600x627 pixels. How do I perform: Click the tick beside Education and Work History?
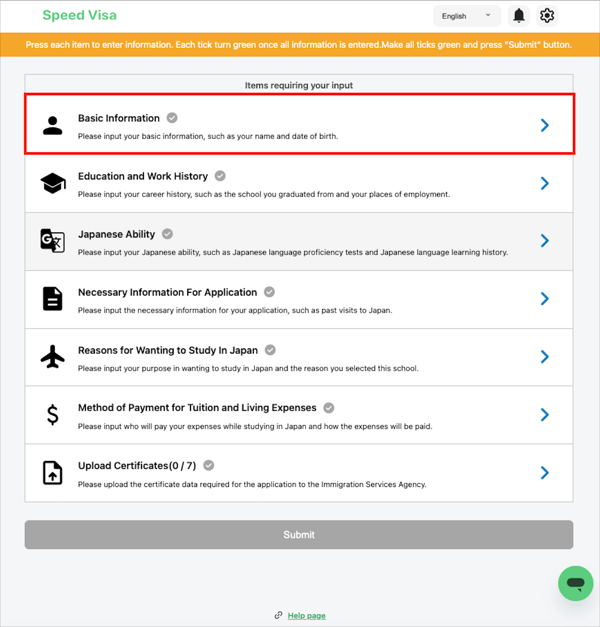(x=220, y=176)
